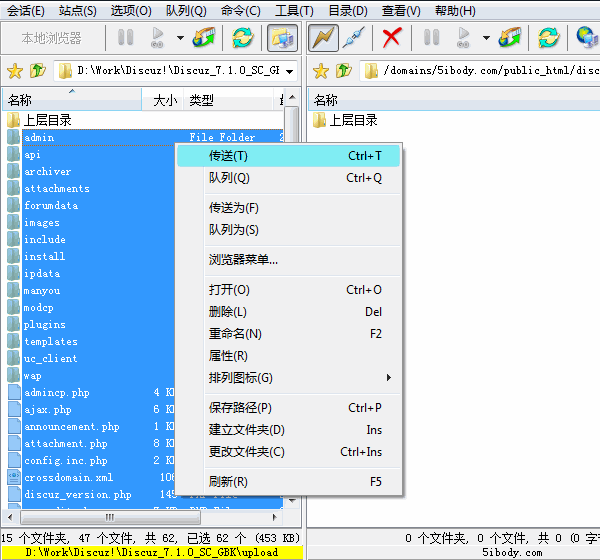Screen dimensions: 600x560
Task: Select the config.inc.php file
Action: 66,461
